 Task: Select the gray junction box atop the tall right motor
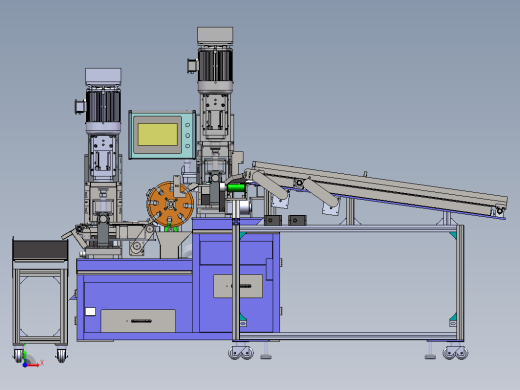point(215,35)
